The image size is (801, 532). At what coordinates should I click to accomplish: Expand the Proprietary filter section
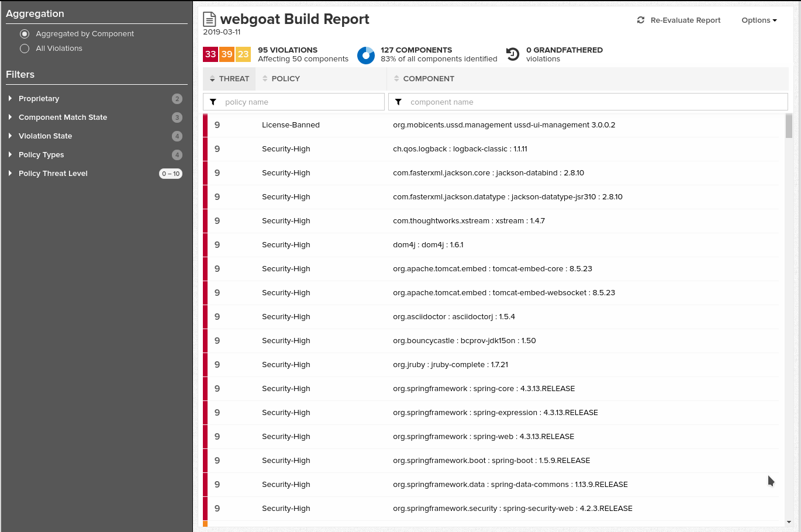[x=11, y=99]
